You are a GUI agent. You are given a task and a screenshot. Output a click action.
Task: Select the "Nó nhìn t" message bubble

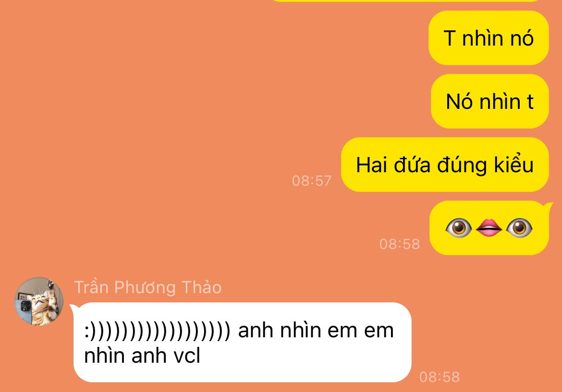tap(489, 101)
